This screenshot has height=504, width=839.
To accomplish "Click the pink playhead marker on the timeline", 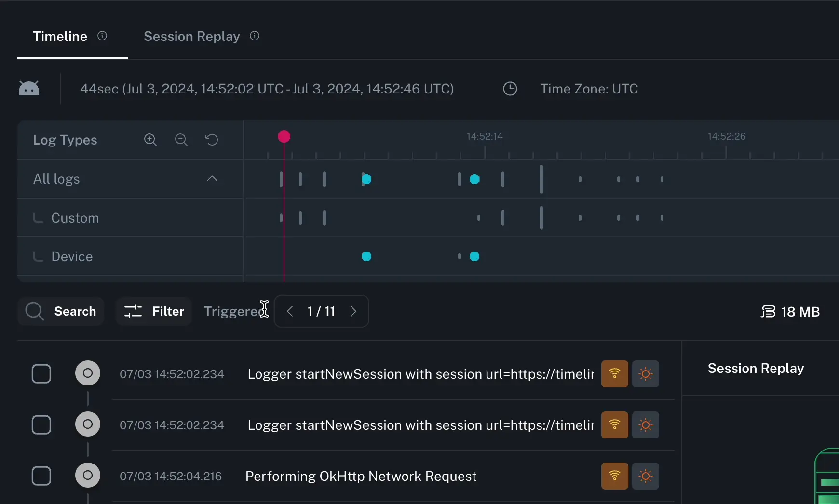I will [x=284, y=136].
